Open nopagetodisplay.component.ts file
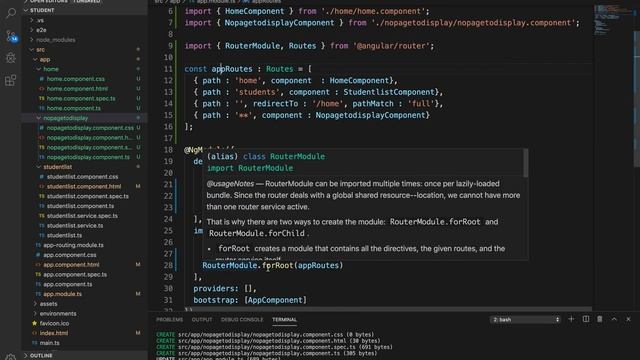The height and width of the screenshot is (360, 640). [88, 157]
